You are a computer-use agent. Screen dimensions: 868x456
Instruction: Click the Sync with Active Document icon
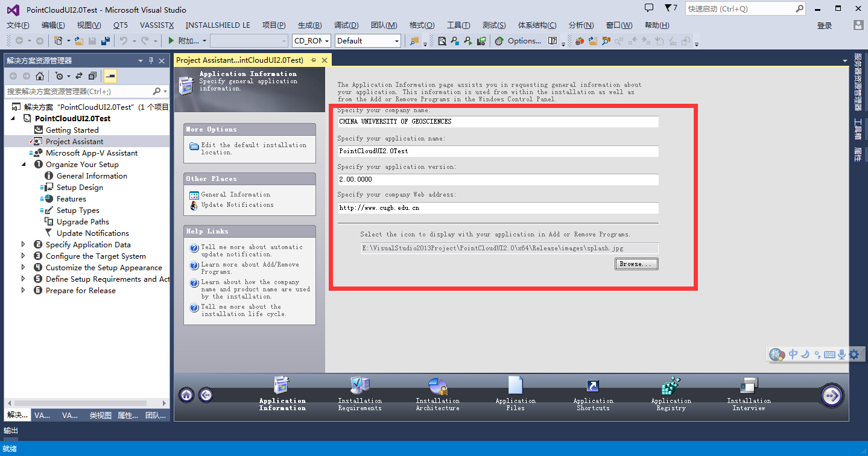coord(78,76)
